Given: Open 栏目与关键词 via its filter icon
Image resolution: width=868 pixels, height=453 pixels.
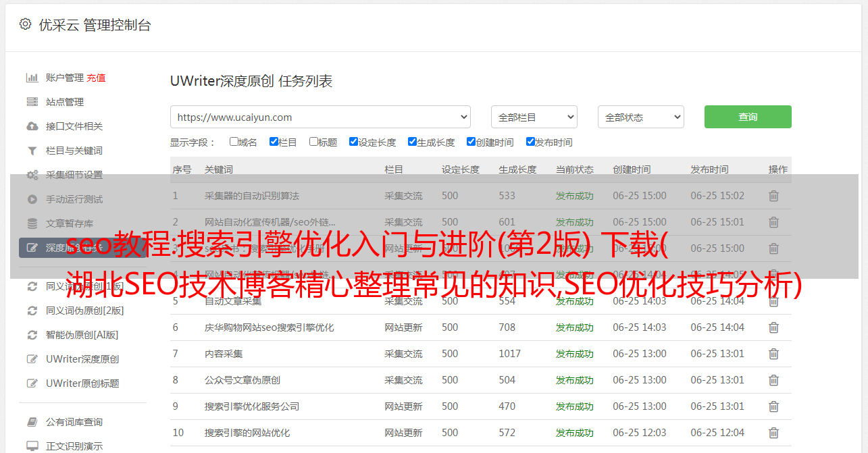Looking at the screenshot, I should [x=32, y=151].
